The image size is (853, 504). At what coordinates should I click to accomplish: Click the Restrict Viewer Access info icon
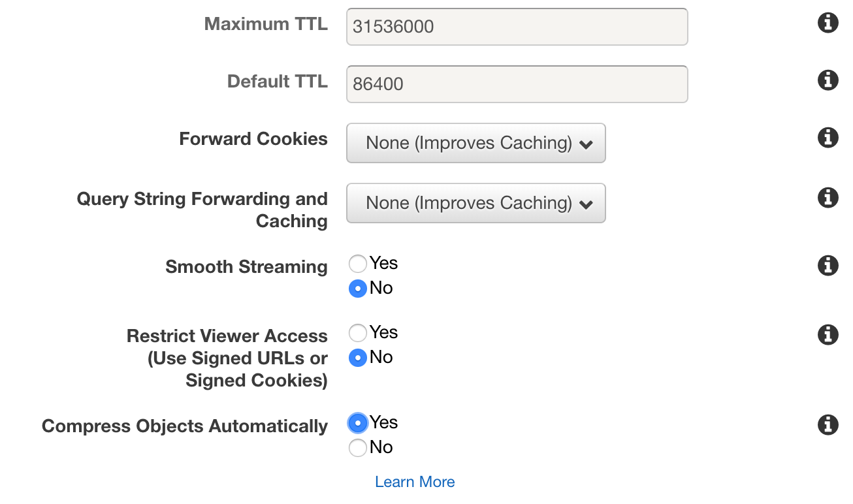pos(828,335)
